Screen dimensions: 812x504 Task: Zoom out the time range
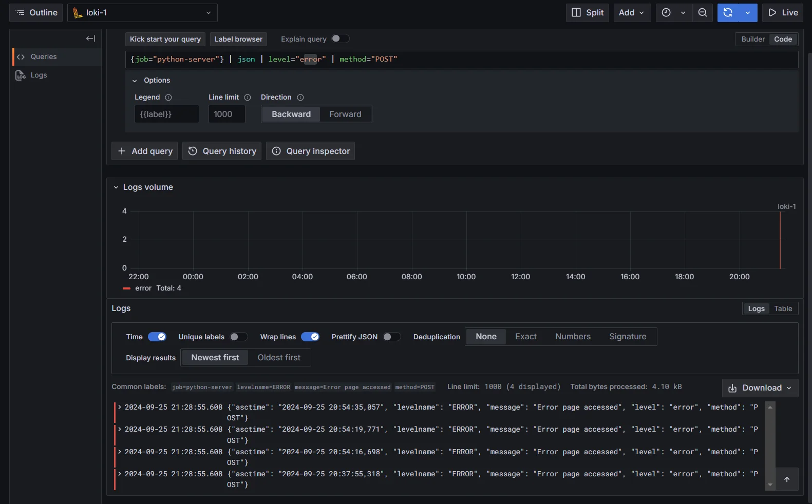click(x=703, y=13)
